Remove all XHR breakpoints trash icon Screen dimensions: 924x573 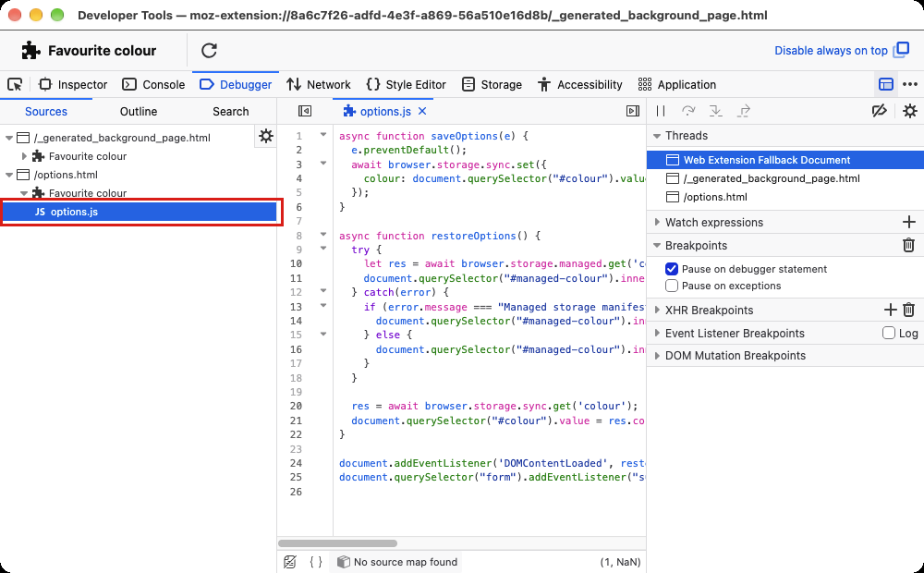(908, 310)
